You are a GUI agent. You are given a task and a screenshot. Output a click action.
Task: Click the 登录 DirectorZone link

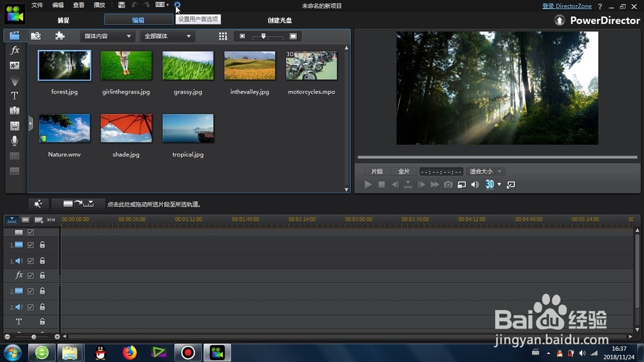[x=567, y=6]
